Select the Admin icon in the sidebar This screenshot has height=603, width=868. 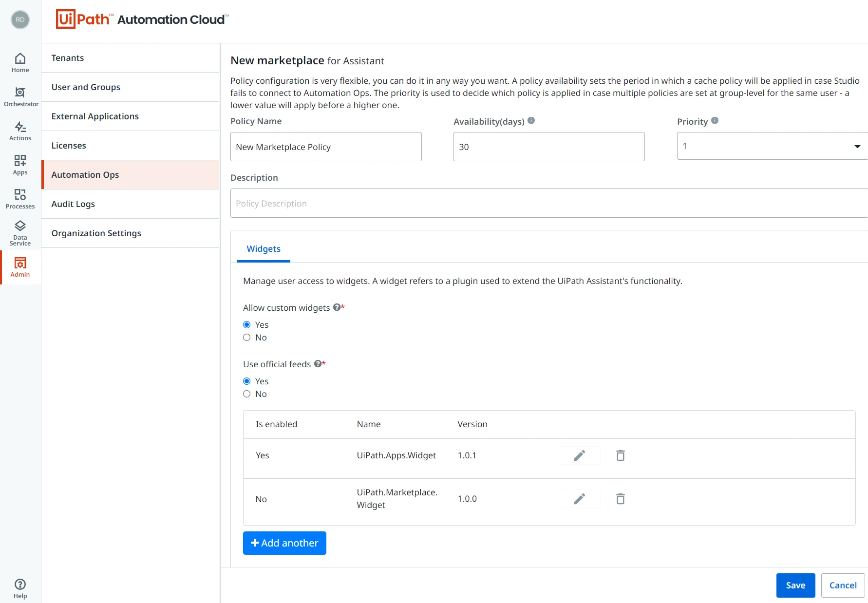click(20, 267)
